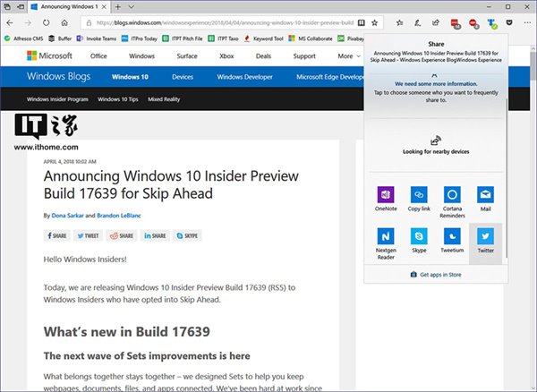
Task: Open Mixed Reality link
Action: coord(164,99)
